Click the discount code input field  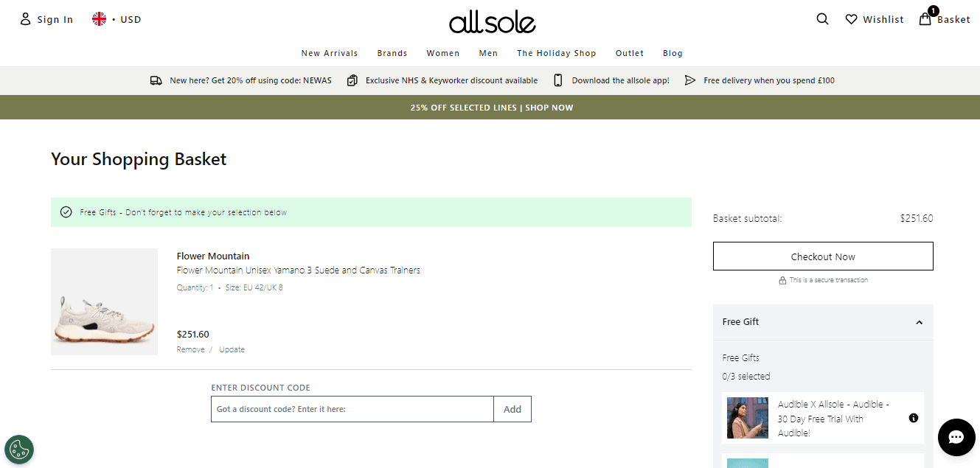pyautogui.click(x=352, y=409)
